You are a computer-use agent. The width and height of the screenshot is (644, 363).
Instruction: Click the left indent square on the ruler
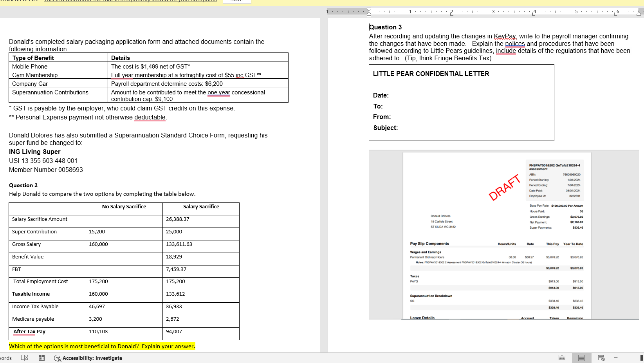[369, 16]
